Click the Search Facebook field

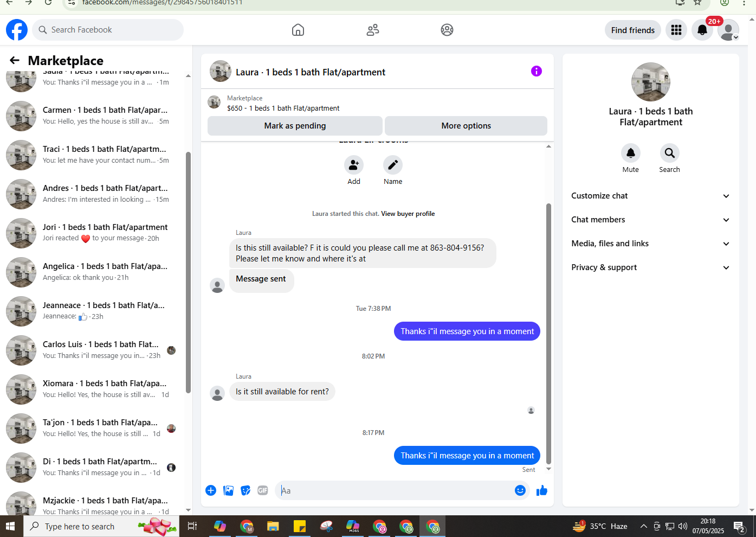click(x=108, y=30)
